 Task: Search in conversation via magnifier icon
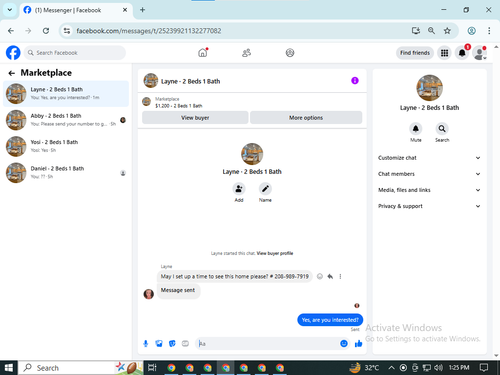click(442, 129)
